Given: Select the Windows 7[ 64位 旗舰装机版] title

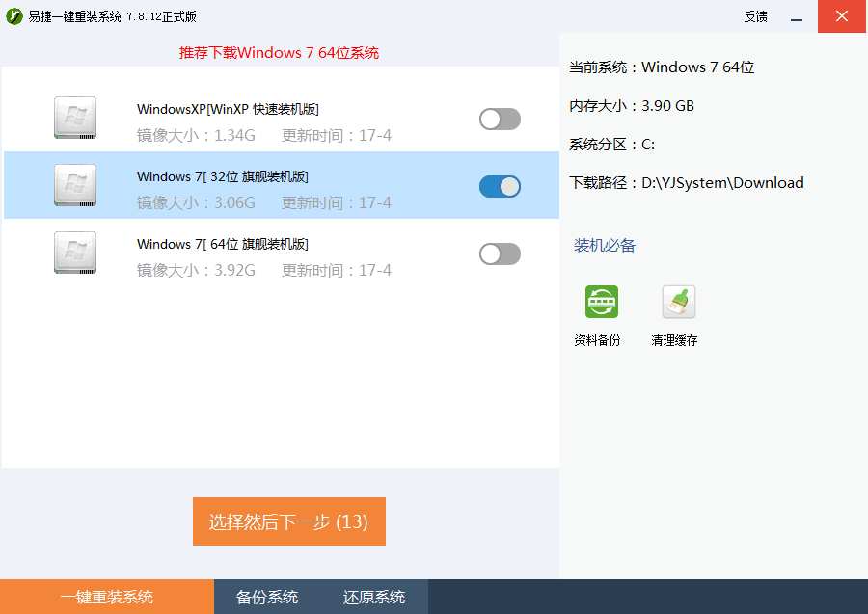Looking at the screenshot, I should click(x=223, y=244).
